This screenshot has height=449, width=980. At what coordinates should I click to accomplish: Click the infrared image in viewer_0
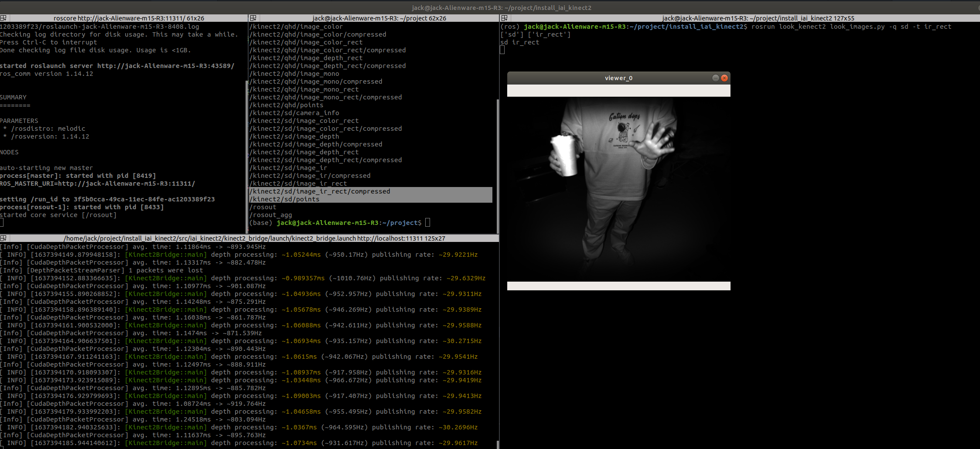[618, 189]
